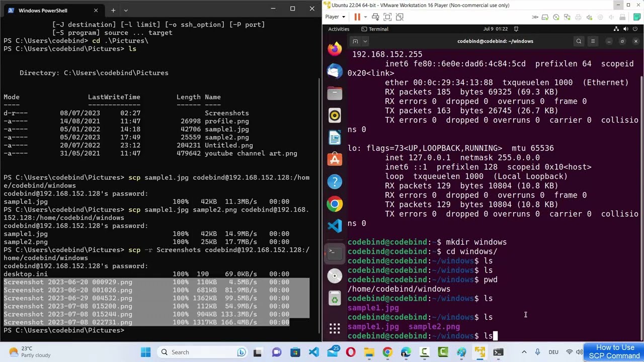This screenshot has height=362, width=644.
Task: Open the Activities overview
Action: tap(339, 29)
